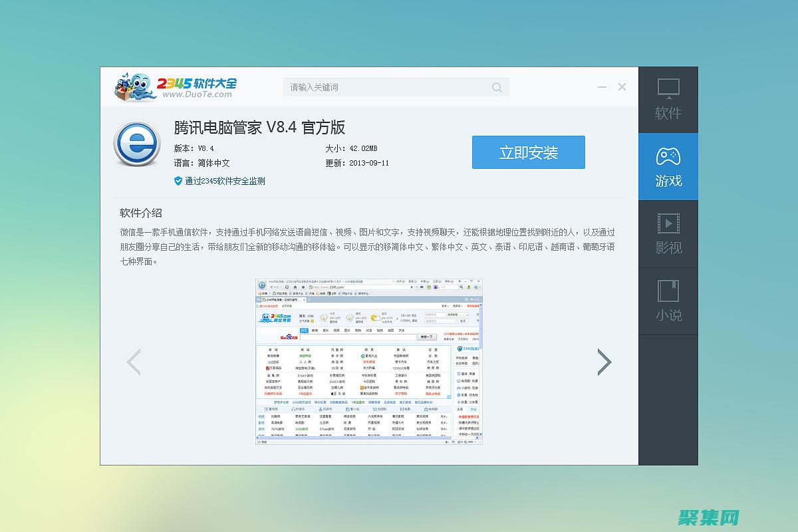Click the magnifier search icon
The height and width of the screenshot is (532, 798).
497,87
